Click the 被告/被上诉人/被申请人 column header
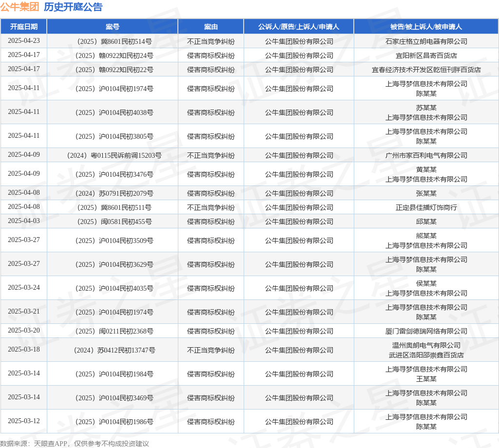This screenshot has height=448, width=499. (x=426, y=27)
